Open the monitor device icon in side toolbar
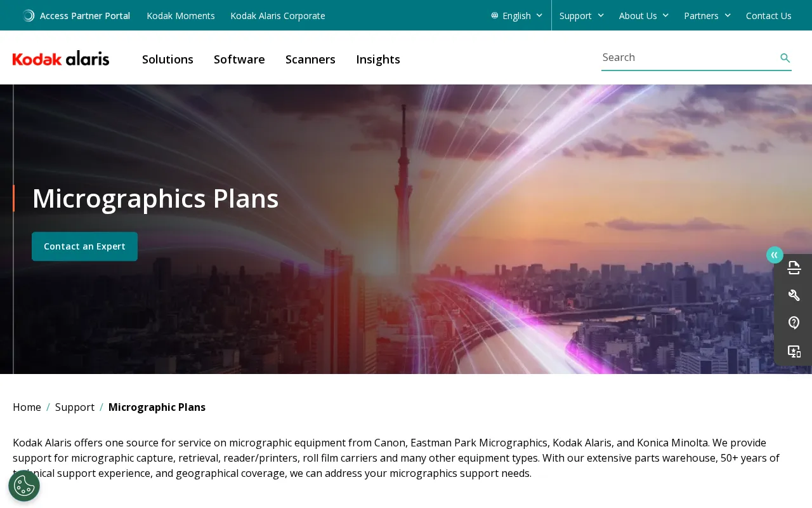Viewport: 812px width, 508px height. (794, 351)
